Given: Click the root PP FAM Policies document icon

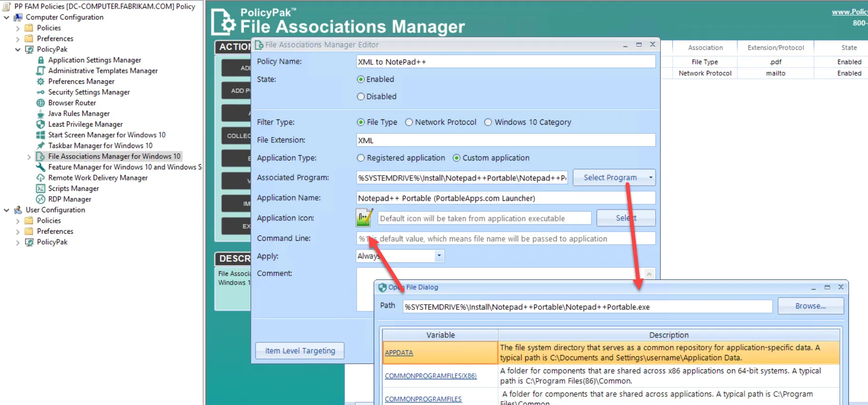Looking at the screenshot, I should click(x=7, y=7).
